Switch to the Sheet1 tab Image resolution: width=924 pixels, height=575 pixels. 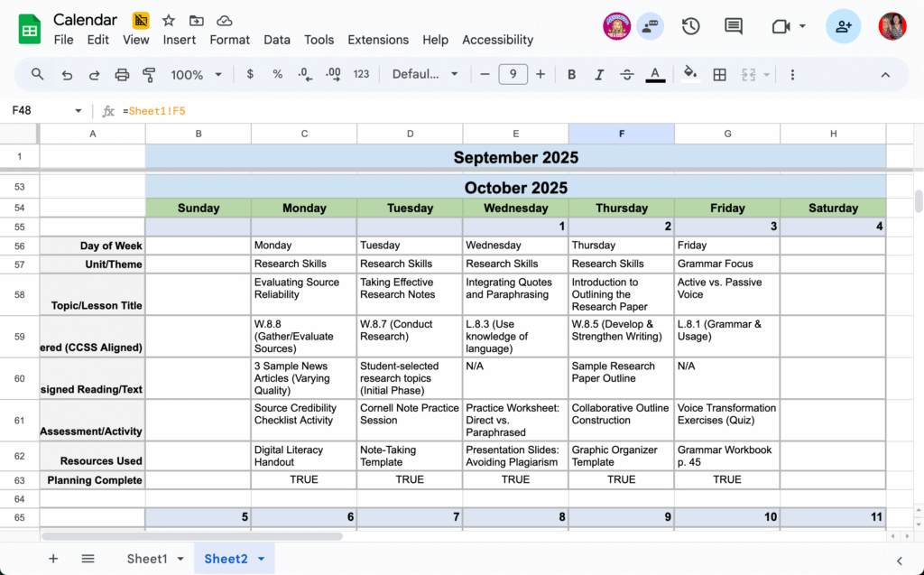pos(147,559)
